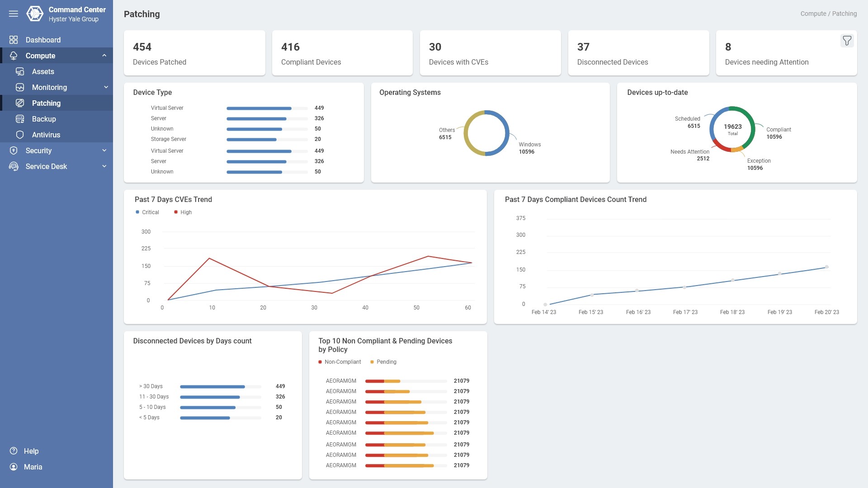Open the Devices with CVEs card
This screenshot has height=488, width=868.
coord(490,53)
